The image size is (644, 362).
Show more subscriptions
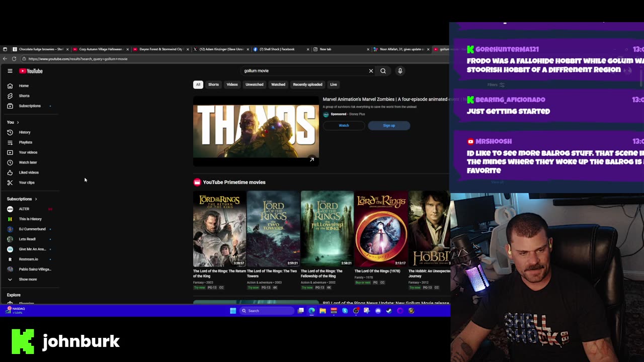pos(28,280)
